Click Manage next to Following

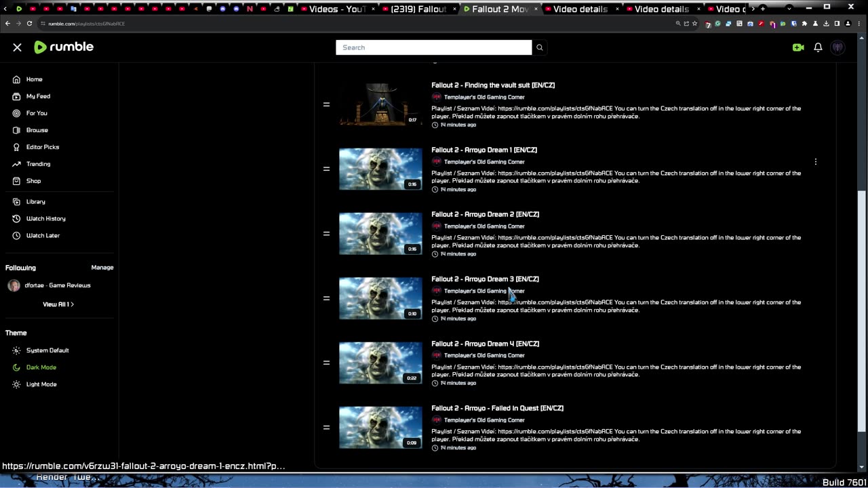tap(102, 268)
